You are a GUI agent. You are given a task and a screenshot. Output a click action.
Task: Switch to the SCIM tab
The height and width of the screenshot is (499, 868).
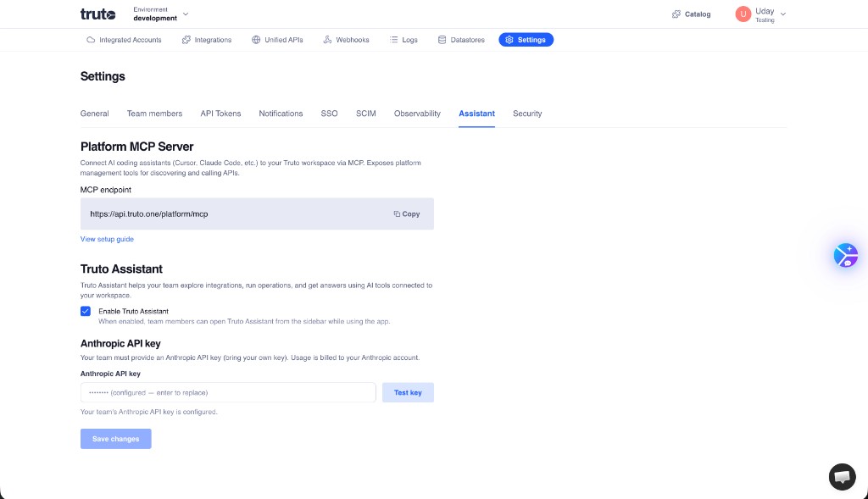[x=366, y=114]
